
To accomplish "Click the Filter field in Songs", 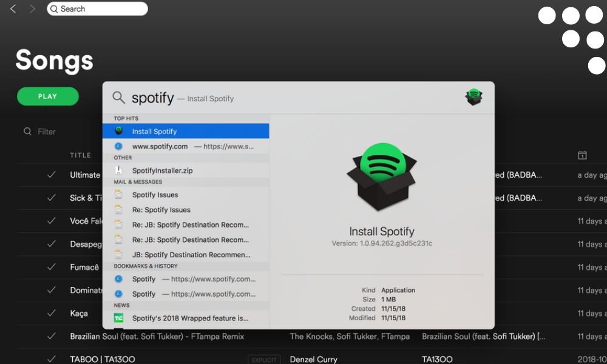I will (47, 132).
